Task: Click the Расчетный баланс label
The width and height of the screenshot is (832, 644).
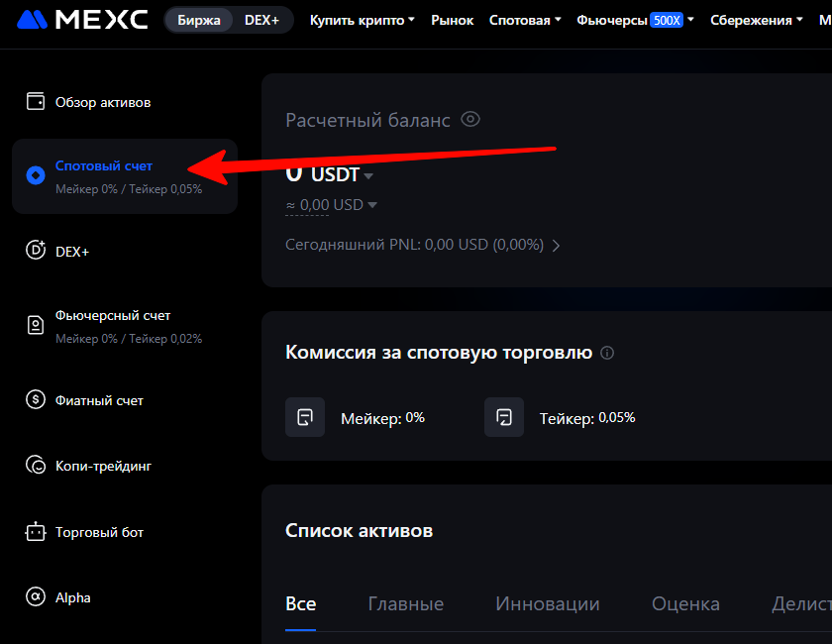Action: point(367,121)
